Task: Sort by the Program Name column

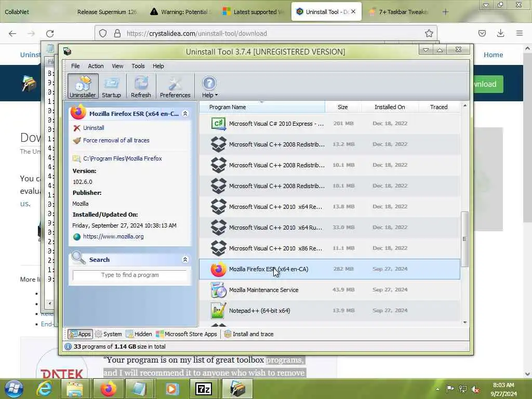Action: point(262,107)
